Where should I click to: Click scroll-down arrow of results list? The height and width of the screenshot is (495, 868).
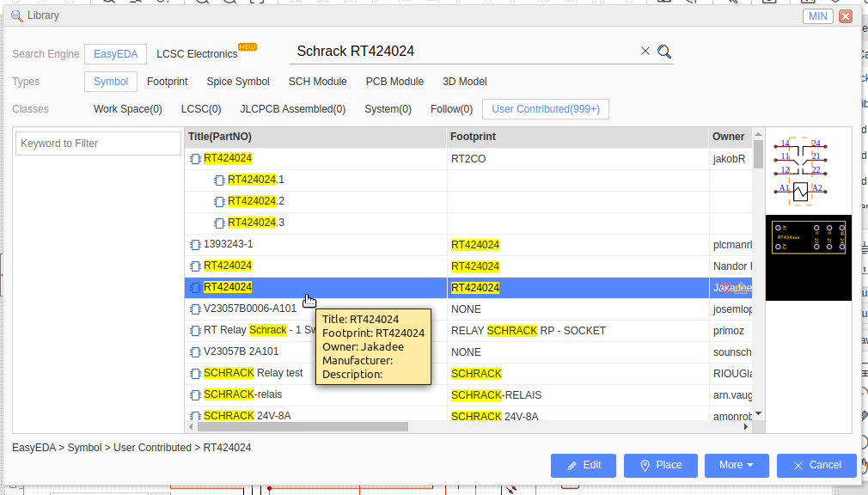pyautogui.click(x=758, y=413)
